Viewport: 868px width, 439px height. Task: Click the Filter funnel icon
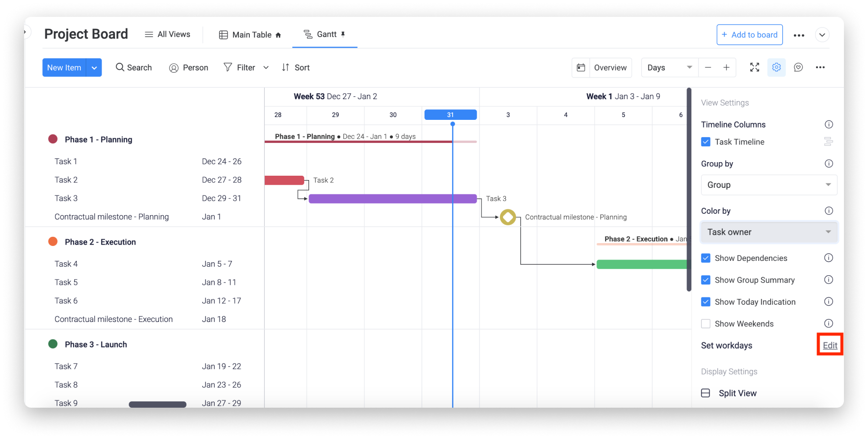coord(228,67)
